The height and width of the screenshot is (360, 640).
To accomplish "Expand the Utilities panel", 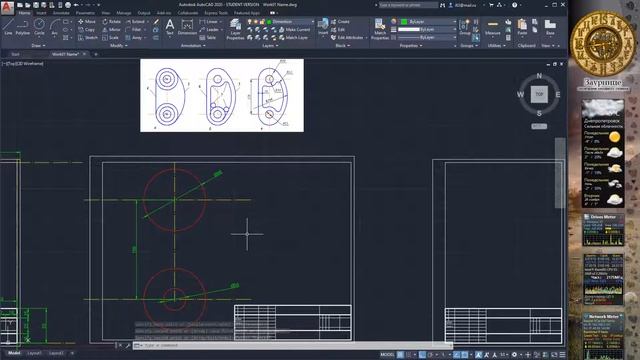I will (x=496, y=46).
